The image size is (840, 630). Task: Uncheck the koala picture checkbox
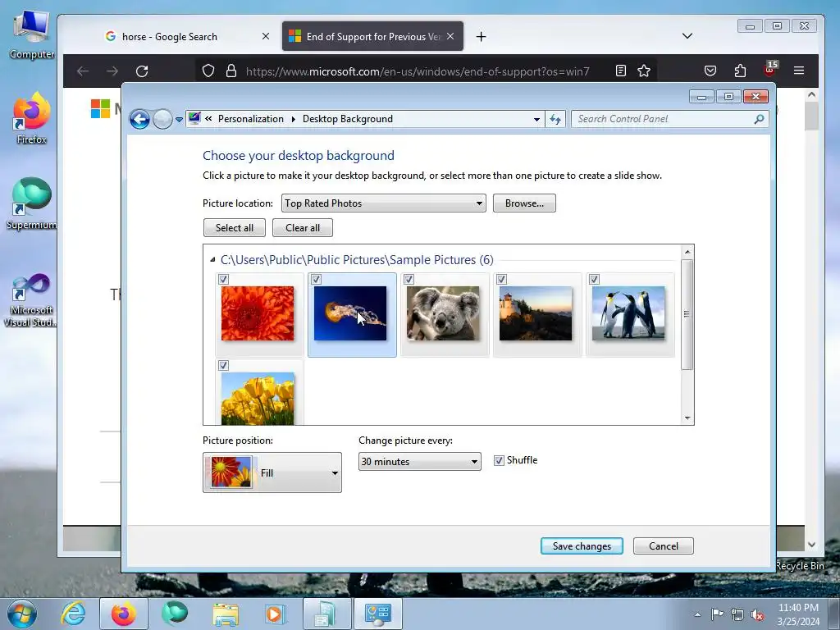click(409, 279)
